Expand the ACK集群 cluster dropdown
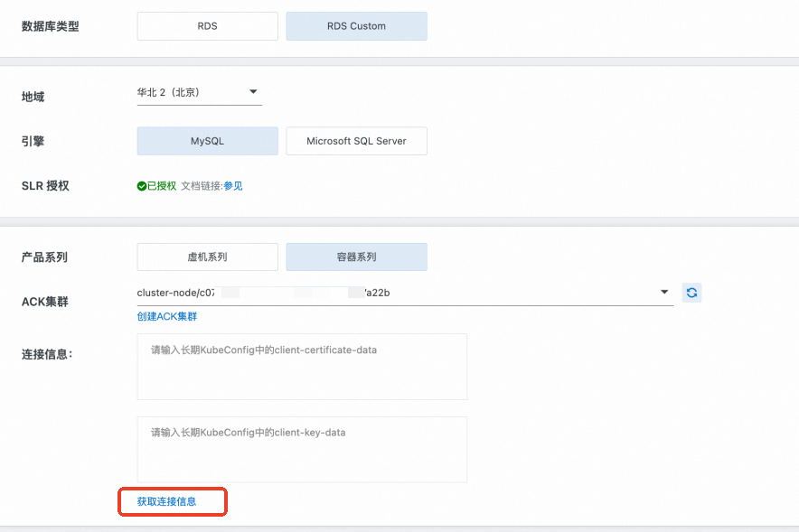This screenshot has height=532, width=799. coord(405,293)
